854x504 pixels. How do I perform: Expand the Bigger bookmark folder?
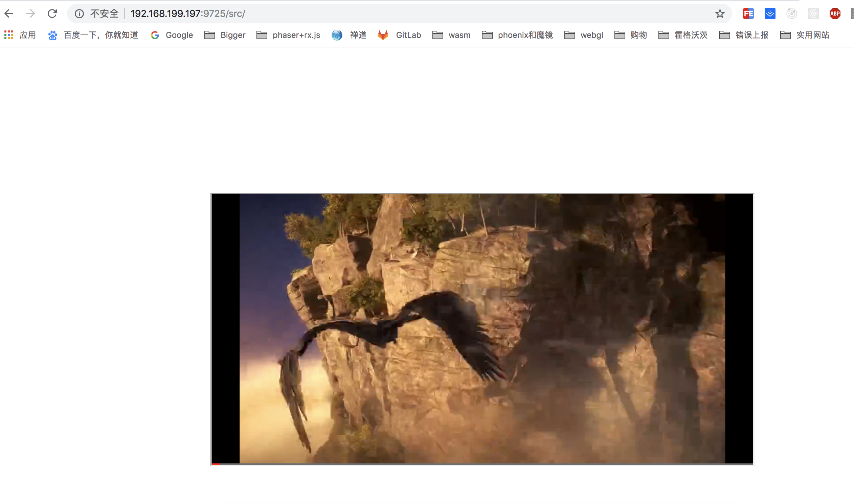pyautogui.click(x=225, y=35)
